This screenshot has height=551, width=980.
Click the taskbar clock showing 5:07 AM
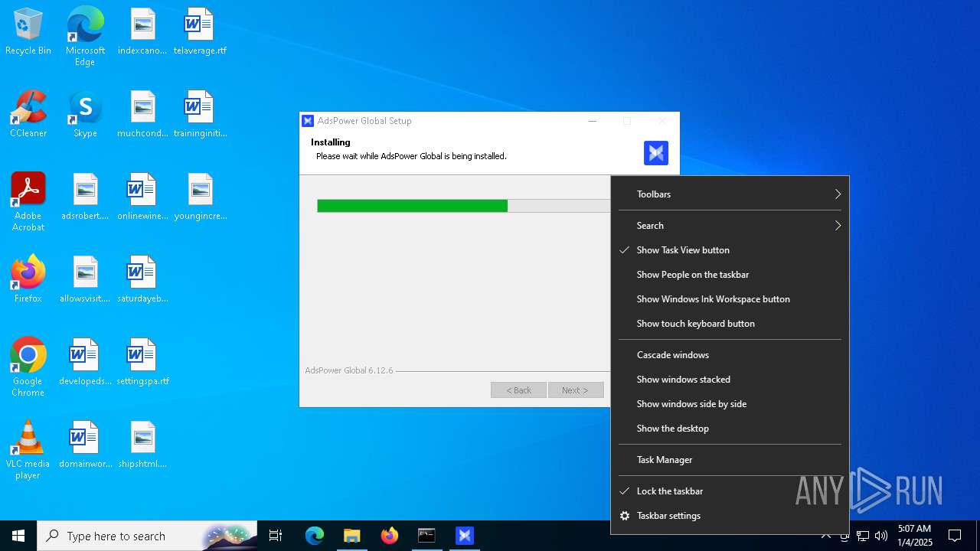click(914, 536)
